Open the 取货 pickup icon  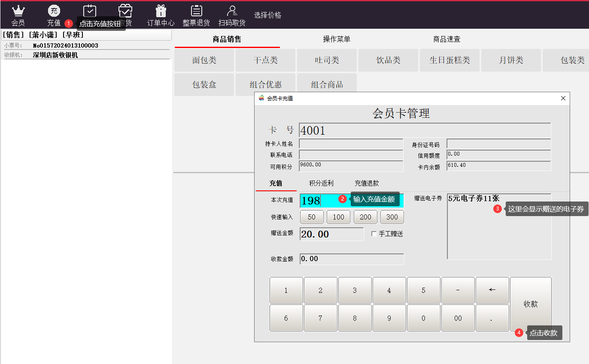click(x=125, y=11)
